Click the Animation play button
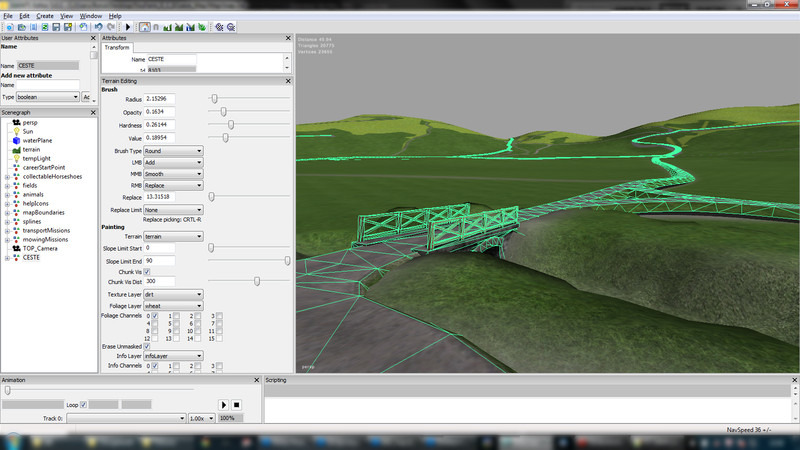The width and height of the screenshot is (800, 450). (x=223, y=405)
